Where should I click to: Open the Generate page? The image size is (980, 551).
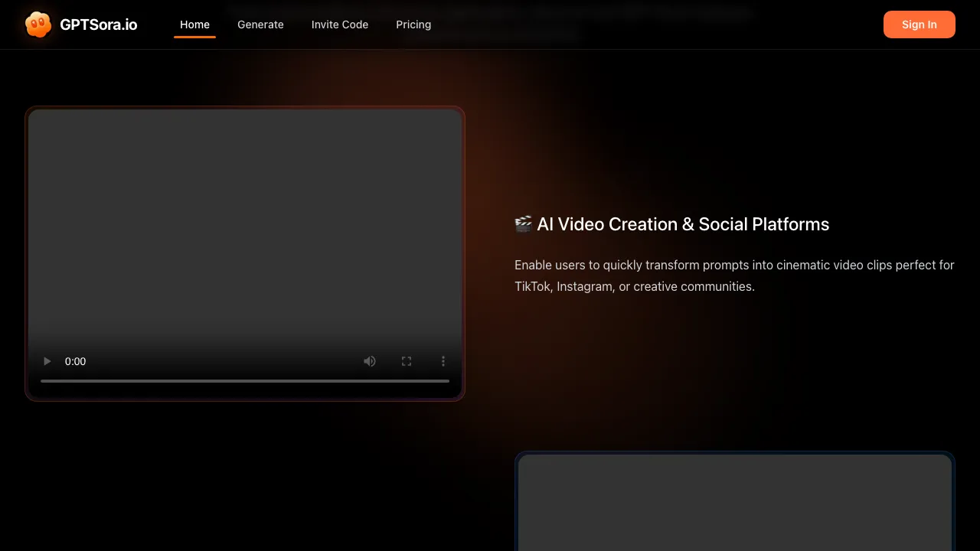tap(260, 24)
